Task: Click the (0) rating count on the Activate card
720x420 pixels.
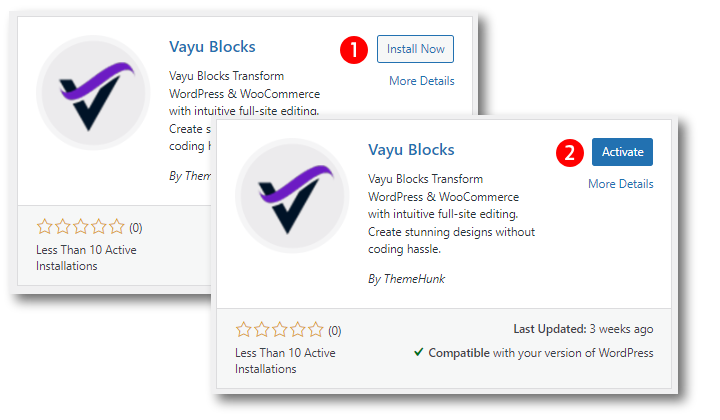Action: point(335,330)
